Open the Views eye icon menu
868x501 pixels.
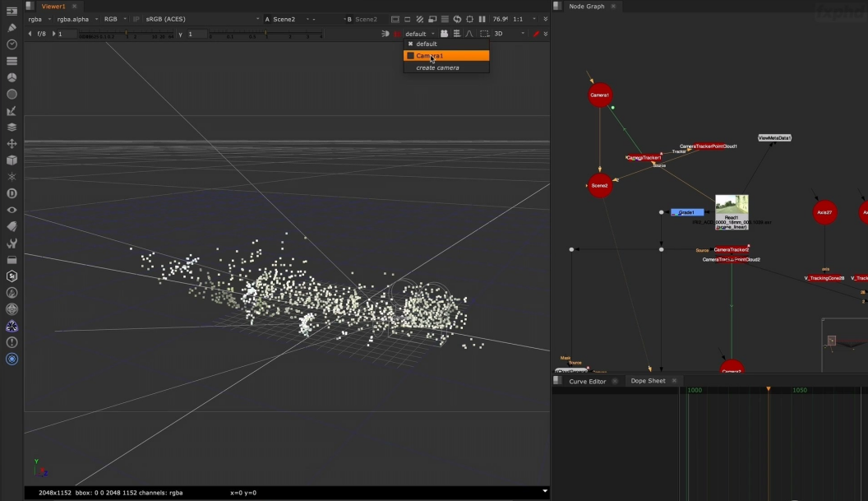point(12,210)
